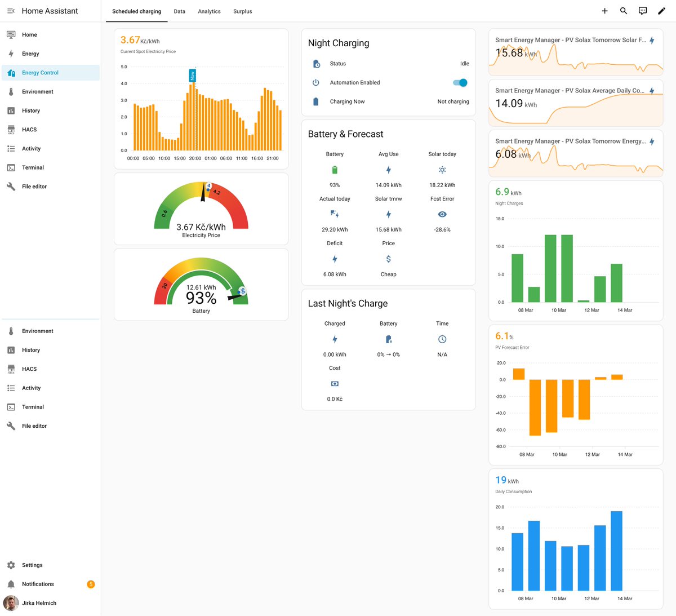The height and width of the screenshot is (616, 676).
Task: Click the 0.00 kWh Charged value
Action: pos(335,354)
